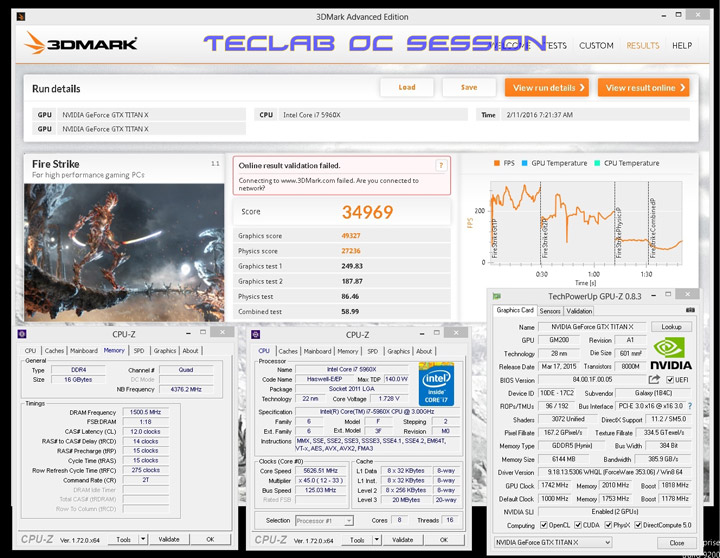Click the NB Frequency value 4376.2 MHz

186,389
